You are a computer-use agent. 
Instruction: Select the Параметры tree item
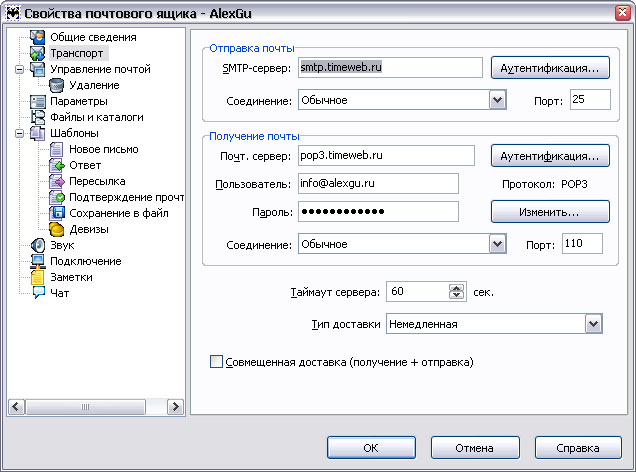(79, 101)
